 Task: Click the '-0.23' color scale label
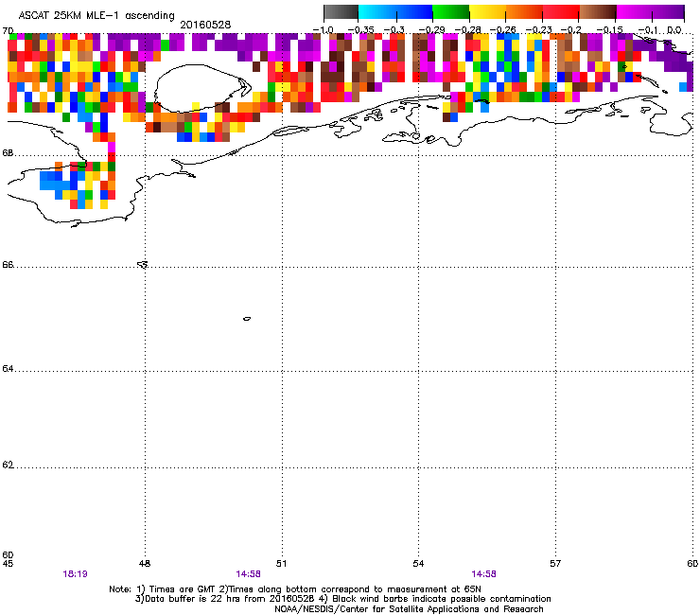click(538, 30)
